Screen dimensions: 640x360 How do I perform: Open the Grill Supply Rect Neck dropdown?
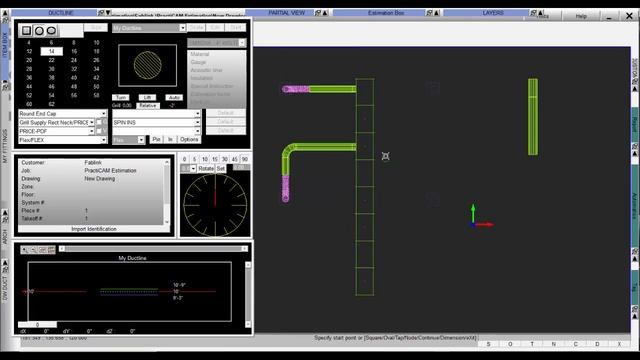(x=92, y=122)
